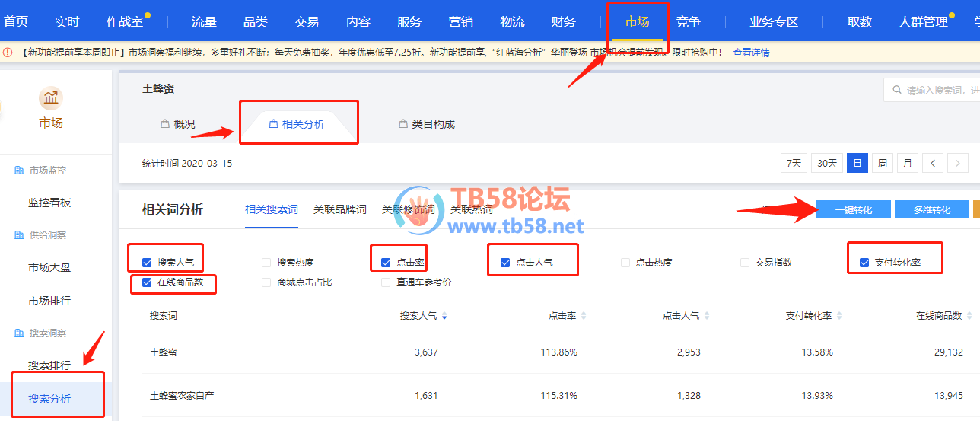Image resolution: width=980 pixels, height=421 pixels.
Task: Click the search keyword input field
Action: click(940, 90)
